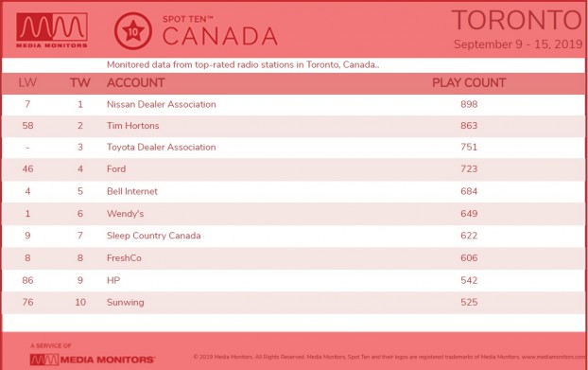Select the Sunwing row
The width and height of the screenshot is (588, 370).
pyautogui.click(x=294, y=303)
